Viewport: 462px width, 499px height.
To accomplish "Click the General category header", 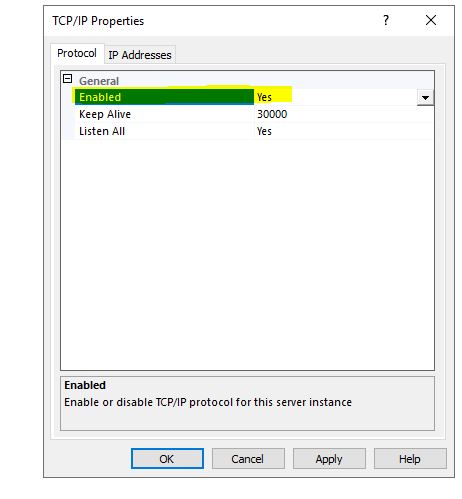I will tap(99, 81).
